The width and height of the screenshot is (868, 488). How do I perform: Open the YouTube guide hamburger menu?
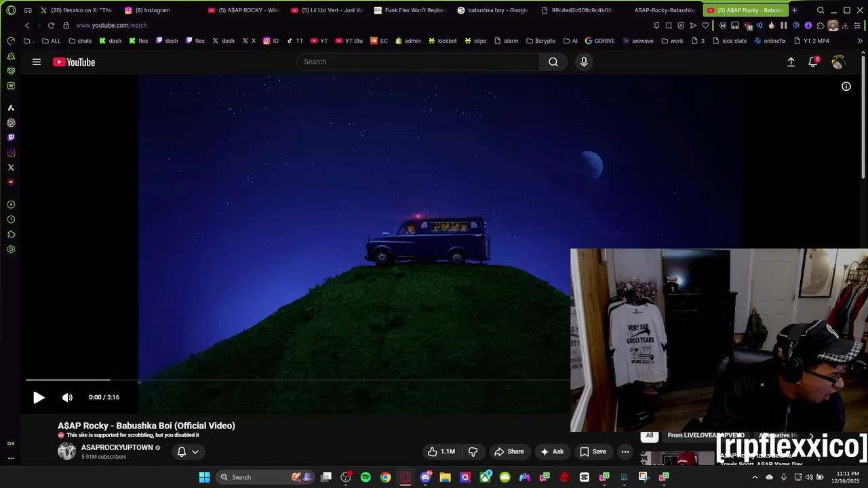point(37,62)
